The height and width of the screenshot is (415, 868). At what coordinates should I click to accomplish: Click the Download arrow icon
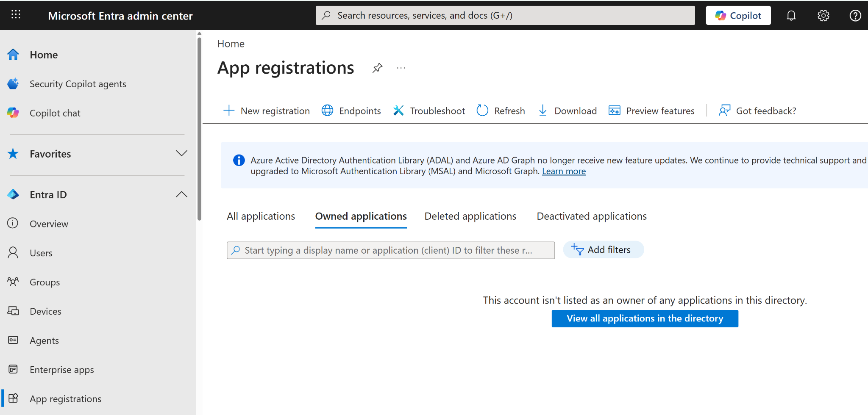(542, 111)
